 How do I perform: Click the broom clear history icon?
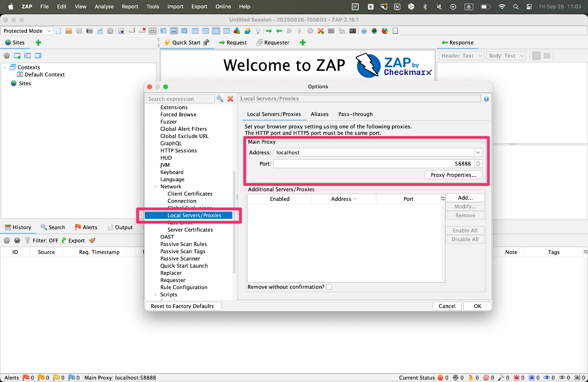[x=92, y=240]
